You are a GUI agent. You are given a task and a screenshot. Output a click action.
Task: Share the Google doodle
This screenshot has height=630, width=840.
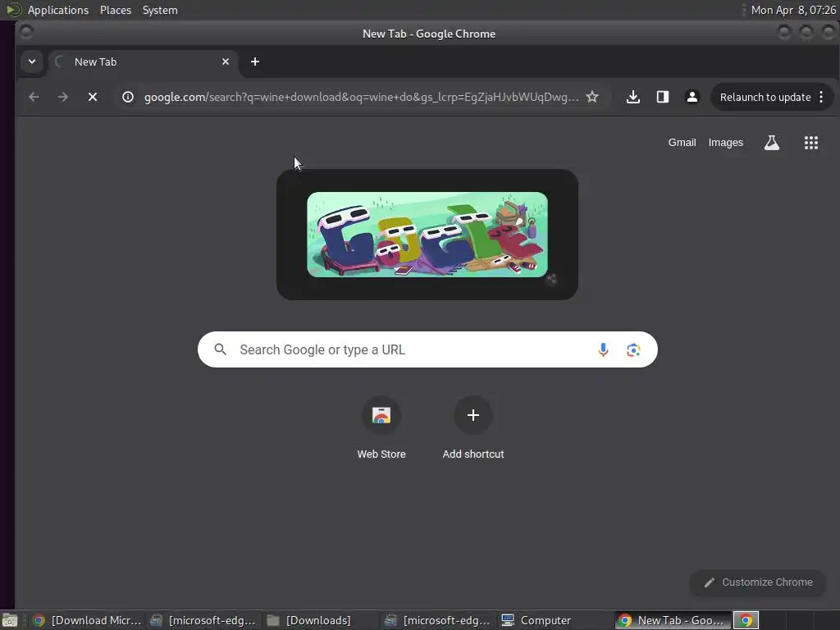click(x=551, y=279)
